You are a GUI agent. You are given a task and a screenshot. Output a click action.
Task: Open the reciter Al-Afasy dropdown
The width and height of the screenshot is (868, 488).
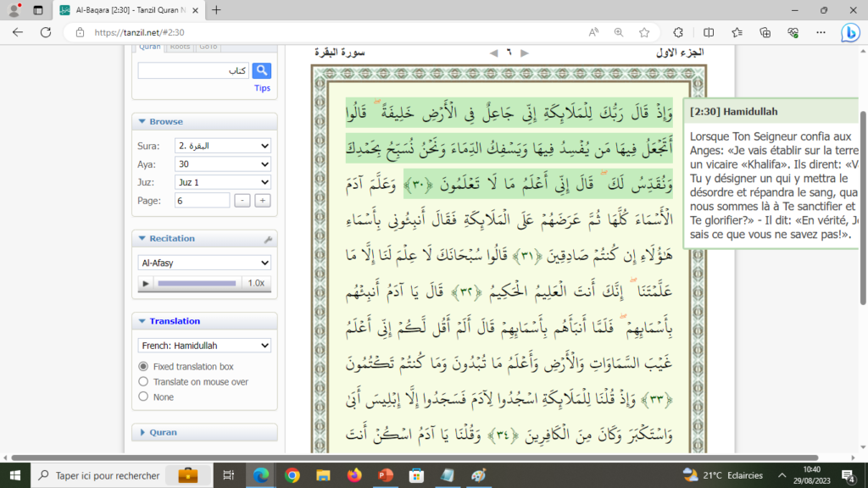(x=204, y=263)
